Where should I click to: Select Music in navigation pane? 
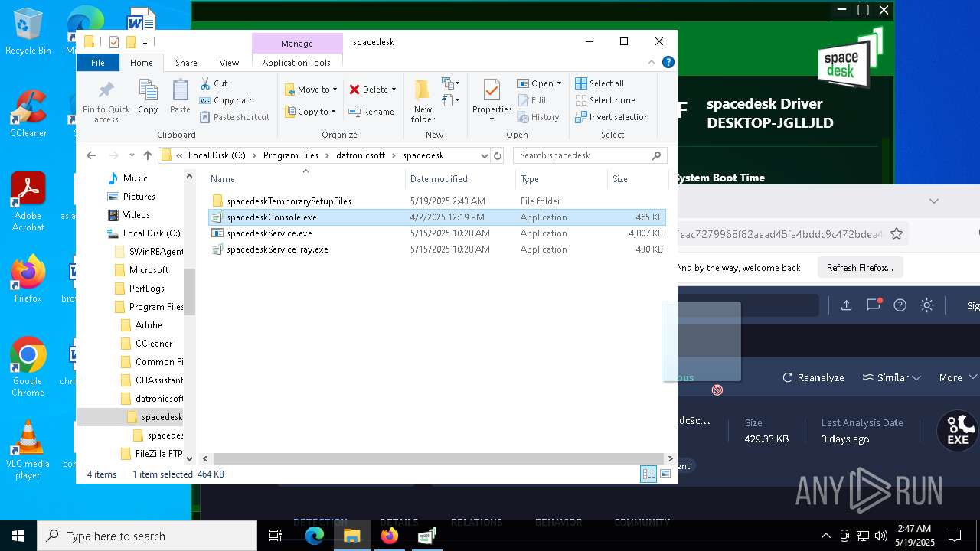pos(135,178)
